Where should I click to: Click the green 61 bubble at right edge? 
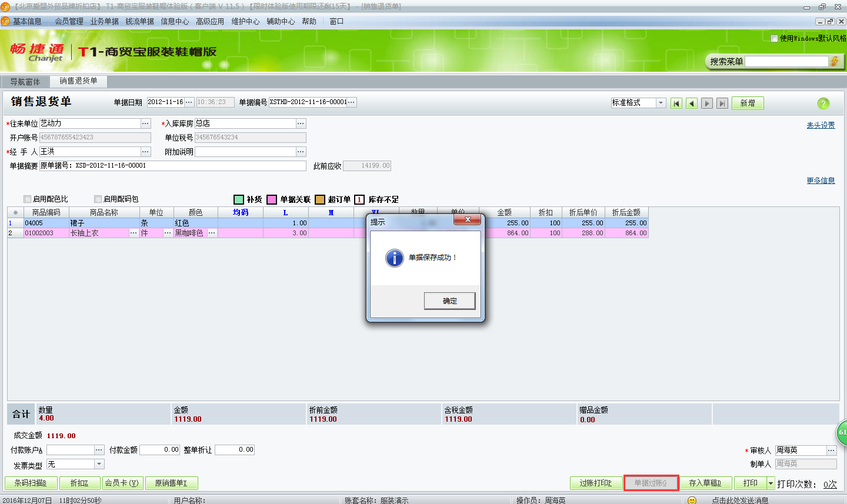[842, 432]
